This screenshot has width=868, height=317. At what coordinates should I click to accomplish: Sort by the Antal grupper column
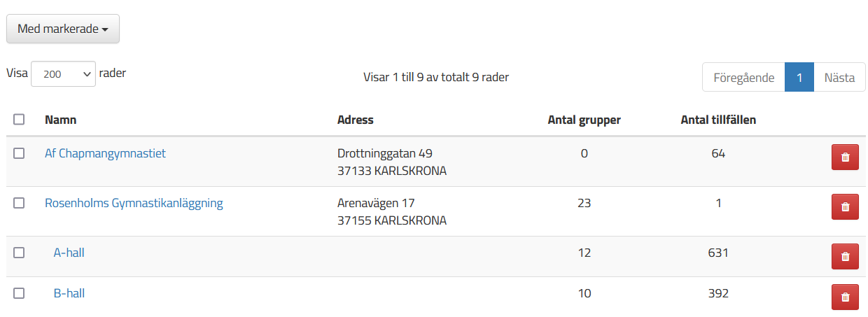pyautogui.click(x=584, y=120)
